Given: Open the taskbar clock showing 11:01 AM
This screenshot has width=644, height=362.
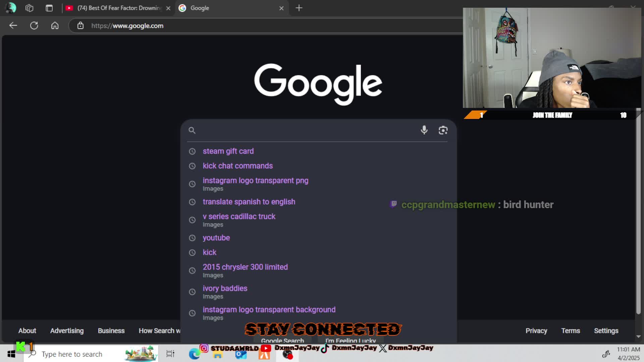Looking at the screenshot, I should [x=628, y=354].
